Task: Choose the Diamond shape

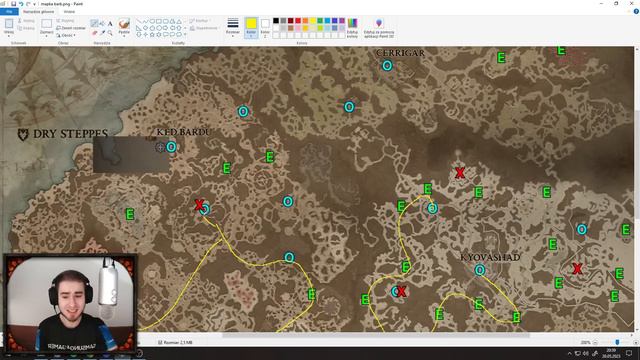Action: tap(145, 28)
